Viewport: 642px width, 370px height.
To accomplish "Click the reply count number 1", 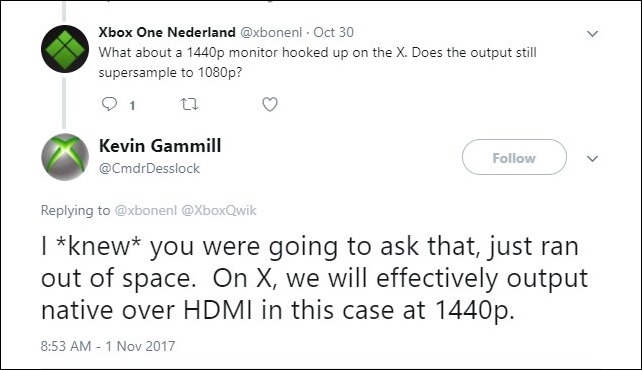I will pyautogui.click(x=132, y=106).
